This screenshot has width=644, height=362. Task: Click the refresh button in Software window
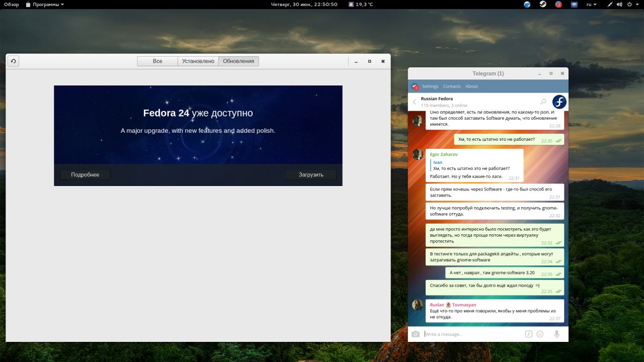pyautogui.click(x=13, y=61)
